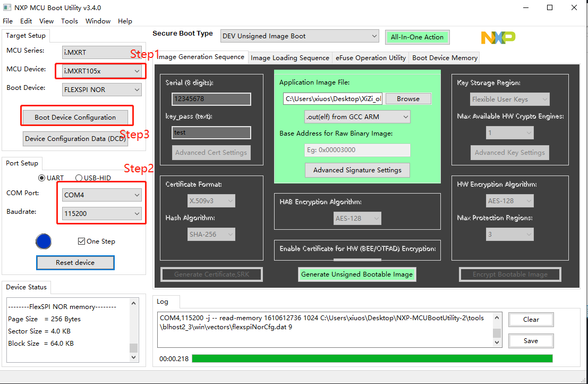Click Browse for application image file
Image resolution: width=588 pixels, height=384 pixels.
(x=408, y=99)
